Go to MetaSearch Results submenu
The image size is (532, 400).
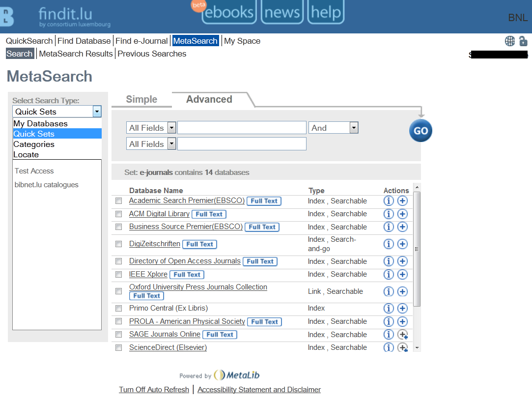(76, 54)
